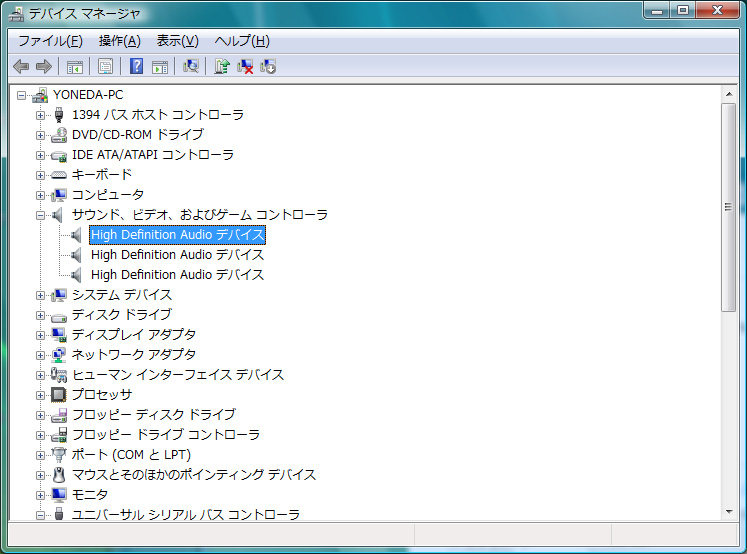Click the プロセッサ chip icon
Image resolution: width=747 pixels, height=554 pixels.
point(59,395)
